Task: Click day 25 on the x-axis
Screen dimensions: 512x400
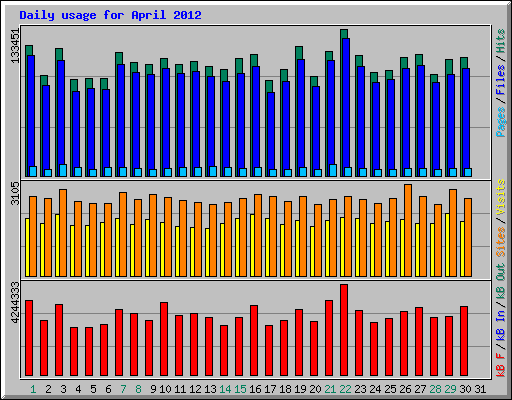Action: tap(390, 389)
